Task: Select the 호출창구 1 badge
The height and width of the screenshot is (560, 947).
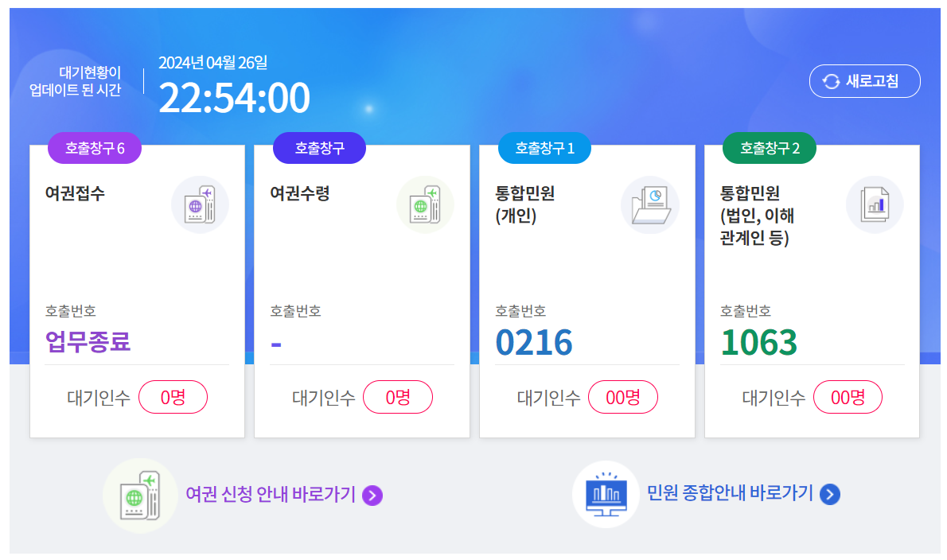Action: point(544,147)
